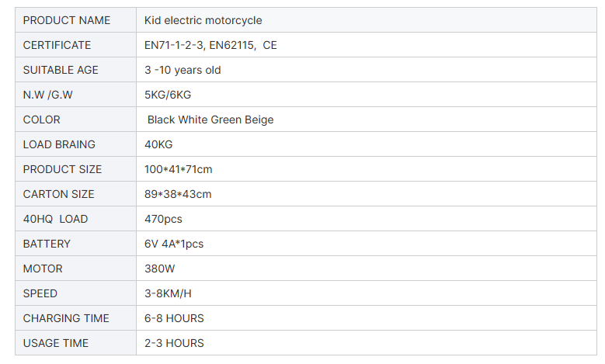Select the "Kid electric motorcycle" value
The width and height of the screenshot is (605, 364).
click(203, 20)
